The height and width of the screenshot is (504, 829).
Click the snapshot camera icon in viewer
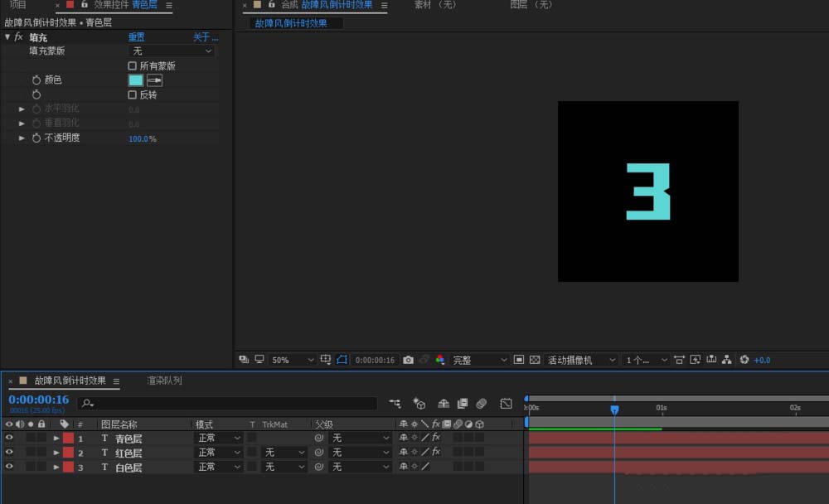point(408,360)
